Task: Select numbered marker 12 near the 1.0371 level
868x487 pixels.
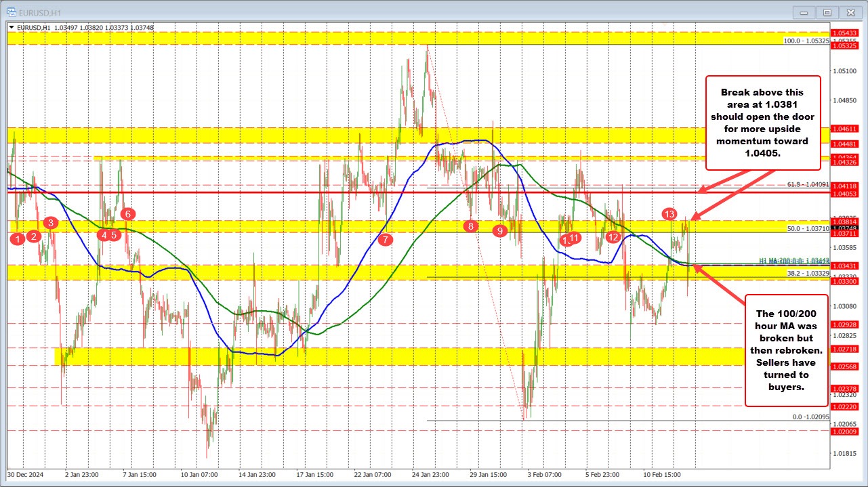Action: [x=613, y=238]
